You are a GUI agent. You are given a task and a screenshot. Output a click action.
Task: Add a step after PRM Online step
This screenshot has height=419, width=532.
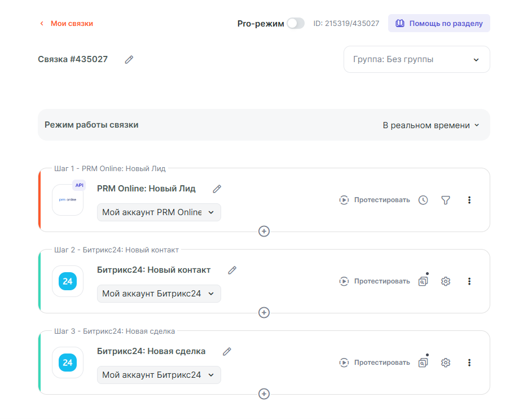[264, 231]
